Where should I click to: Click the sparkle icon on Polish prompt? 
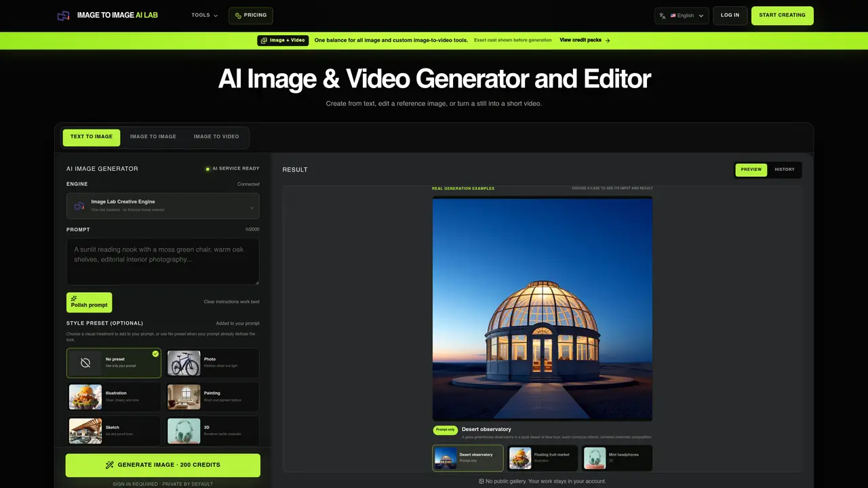click(74, 298)
